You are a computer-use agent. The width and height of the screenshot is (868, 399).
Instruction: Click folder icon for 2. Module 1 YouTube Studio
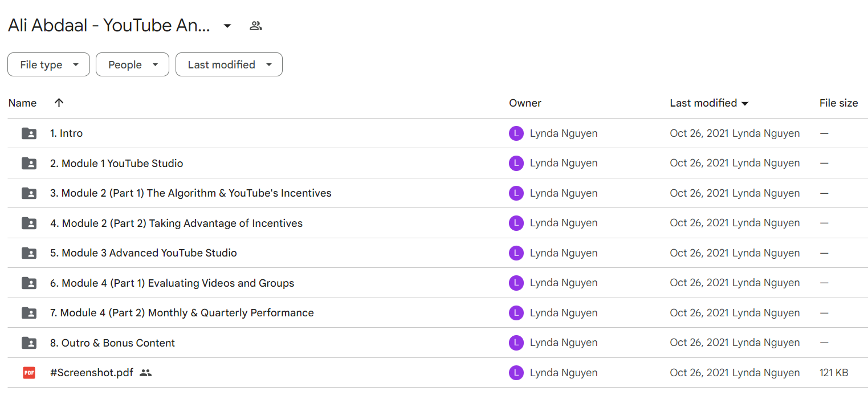tap(29, 164)
